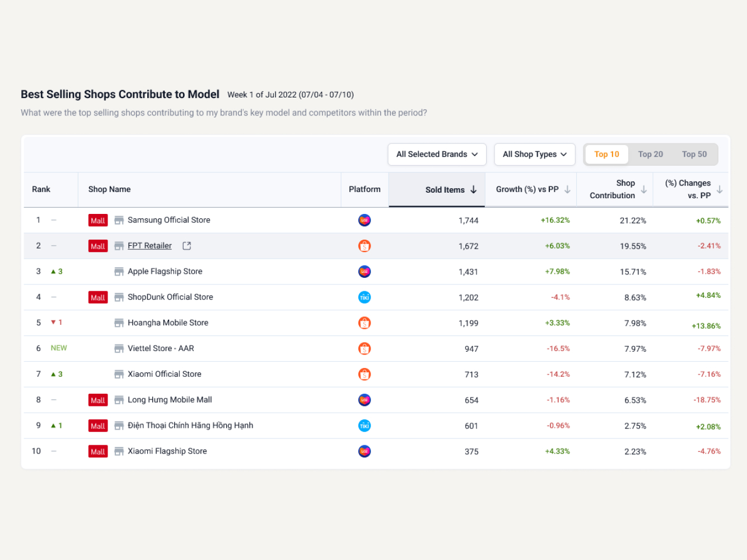747x560 pixels.
Task: Switch to Top 20 view
Action: tap(650, 155)
